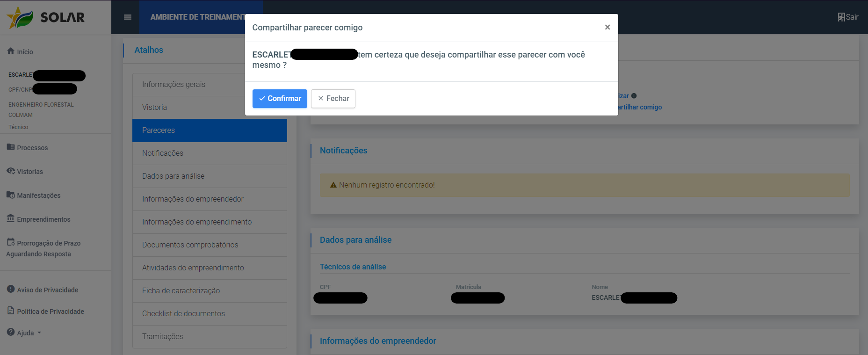Click the Processos icon
Image resolution: width=868 pixels, height=355 pixels.
coord(11,147)
